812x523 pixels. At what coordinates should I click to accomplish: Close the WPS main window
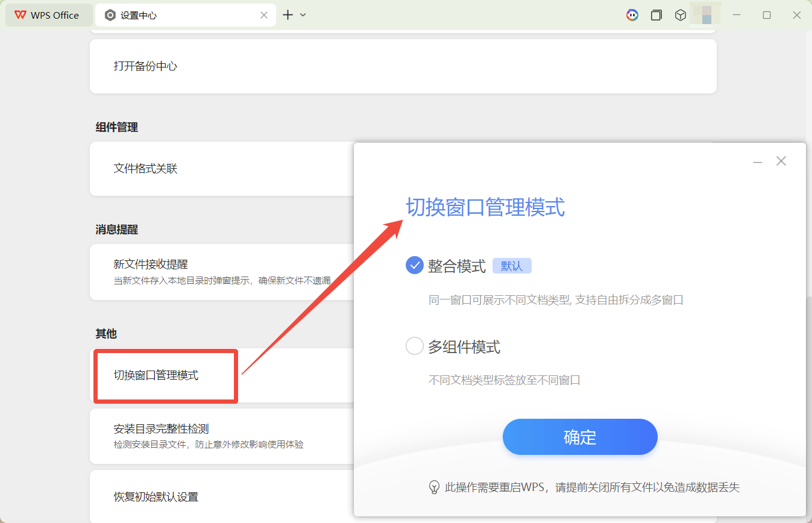coord(796,15)
